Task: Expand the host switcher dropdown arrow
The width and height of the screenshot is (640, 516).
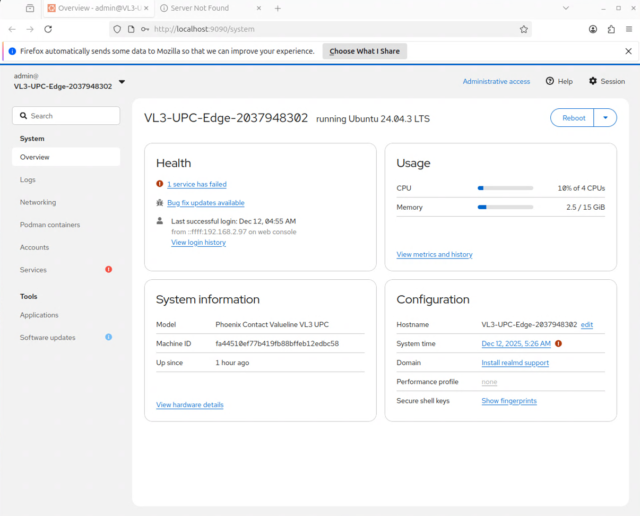Action: [x=122, y=82]
